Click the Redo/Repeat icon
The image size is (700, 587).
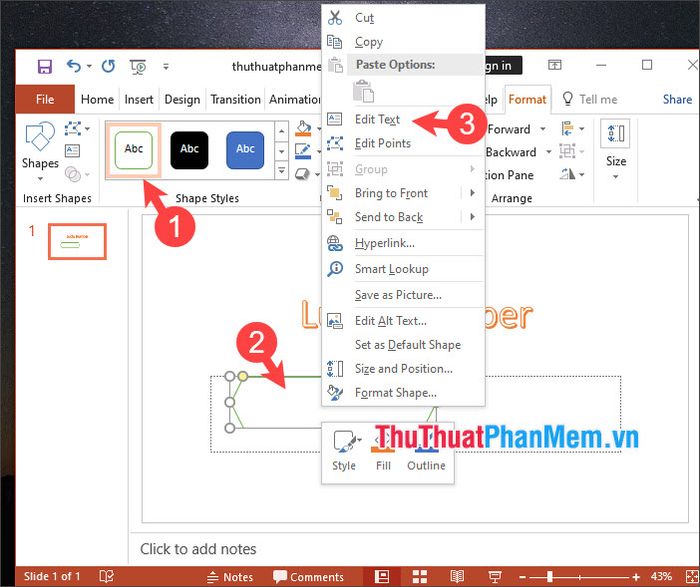pos(108,66)
